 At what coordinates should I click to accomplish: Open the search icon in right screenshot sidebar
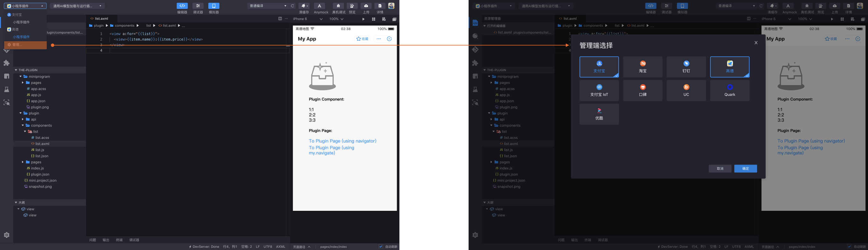475,36
